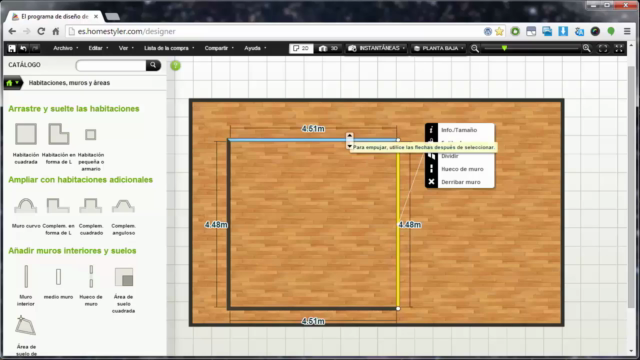Click the undo arrow icon
This screenshot has height=360, width=640.
click(23, 48)
